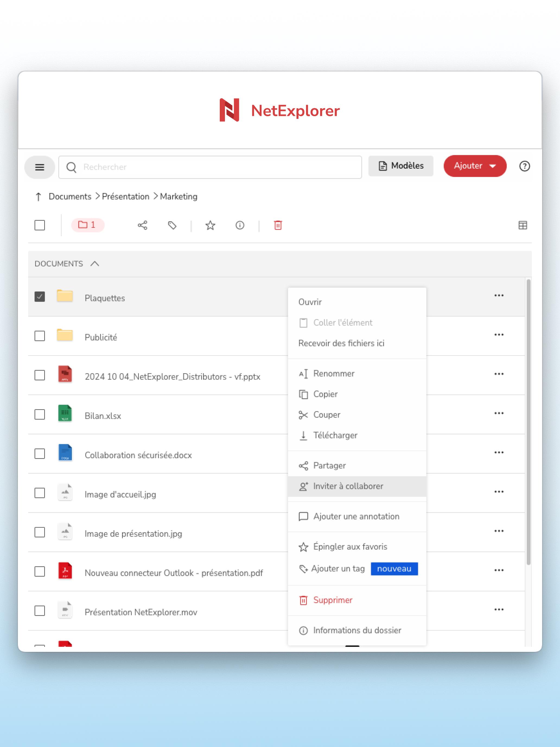Click the Modèles button
This screenshot has width=560, height=747.
[x=401, y=166]
